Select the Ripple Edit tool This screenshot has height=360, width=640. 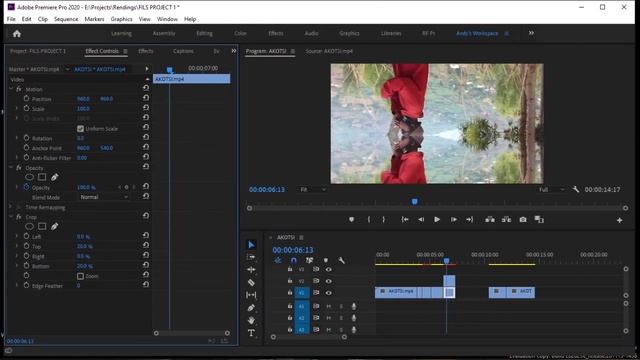click(251, 269)
